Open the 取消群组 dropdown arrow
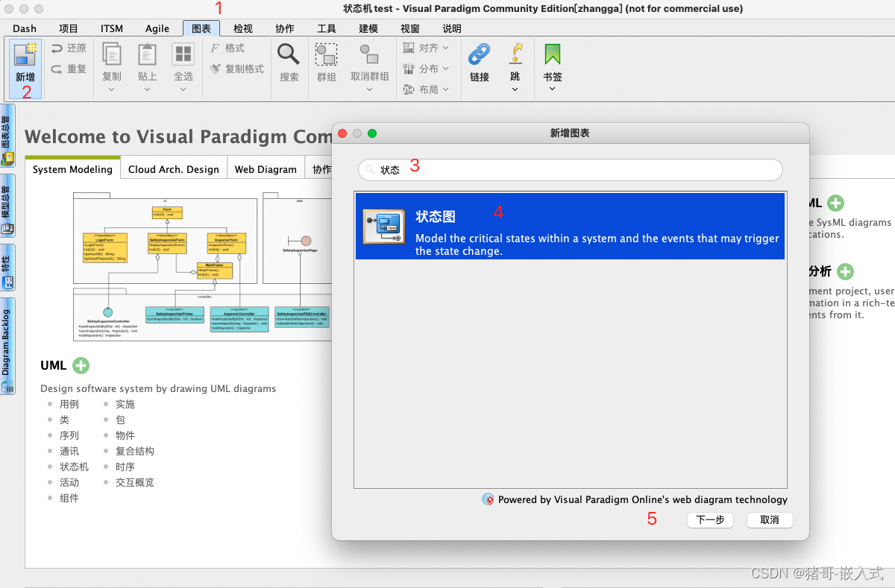895x588 pixels. 369,89
